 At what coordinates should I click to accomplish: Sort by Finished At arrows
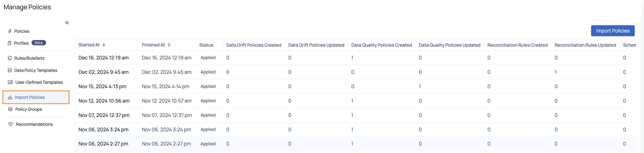[169, 45]
